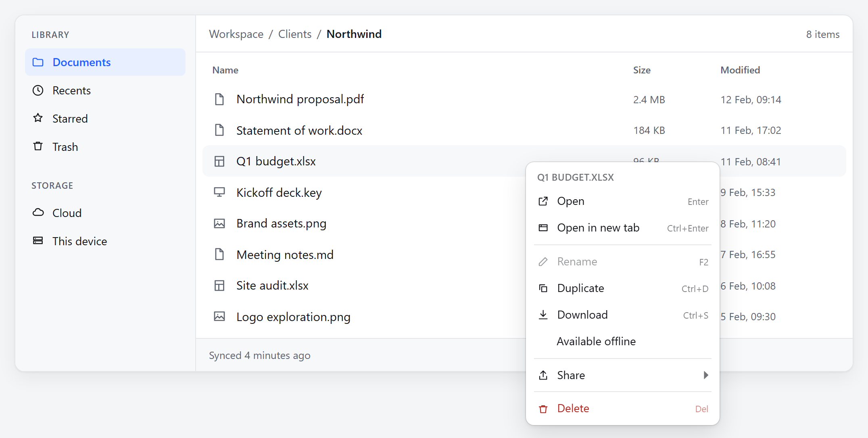Go to the Clients breadcrumb
The image size is (868, 438).
click(x=295, y=34)
